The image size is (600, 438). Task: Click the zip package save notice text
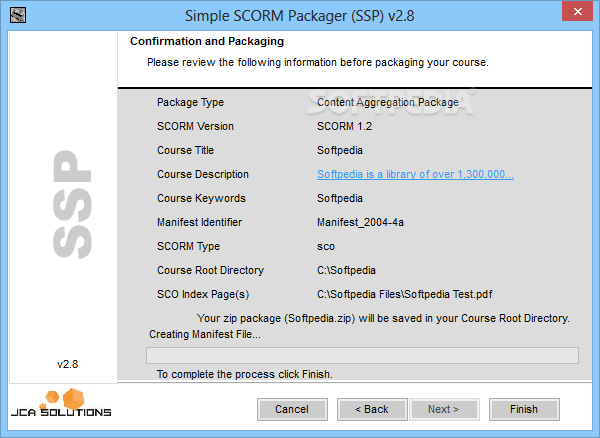click(x=383, y=319)
